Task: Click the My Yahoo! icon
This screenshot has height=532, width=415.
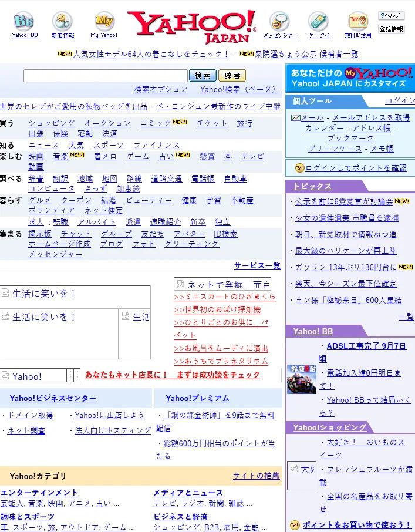Action: 104,22
